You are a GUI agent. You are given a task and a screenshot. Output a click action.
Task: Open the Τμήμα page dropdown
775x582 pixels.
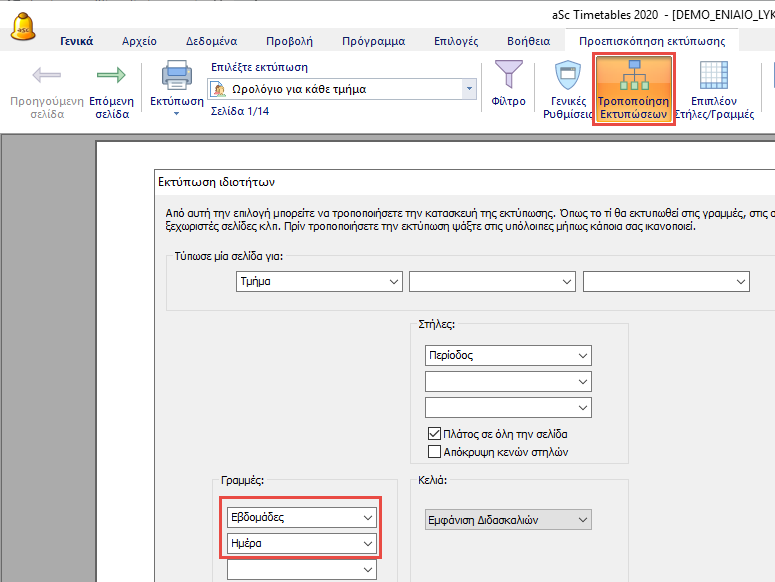[x=319, y=282]
